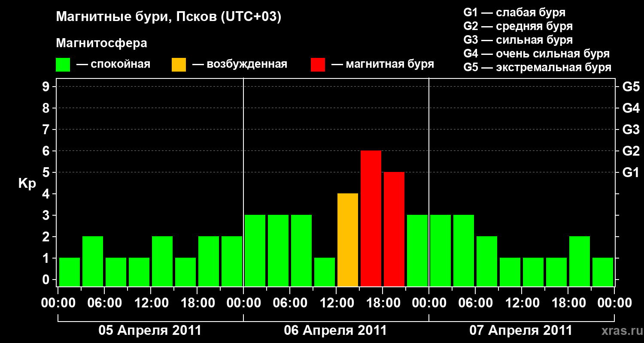Click the '00:00' label between 05 and 06 April
This screenshot has height=343, width=644.
243,303
